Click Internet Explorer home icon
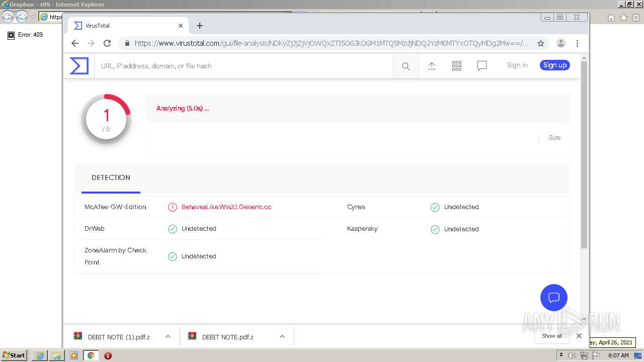Image resolution: width=644 pixels, height=362 pixels. tap(611, 18)
